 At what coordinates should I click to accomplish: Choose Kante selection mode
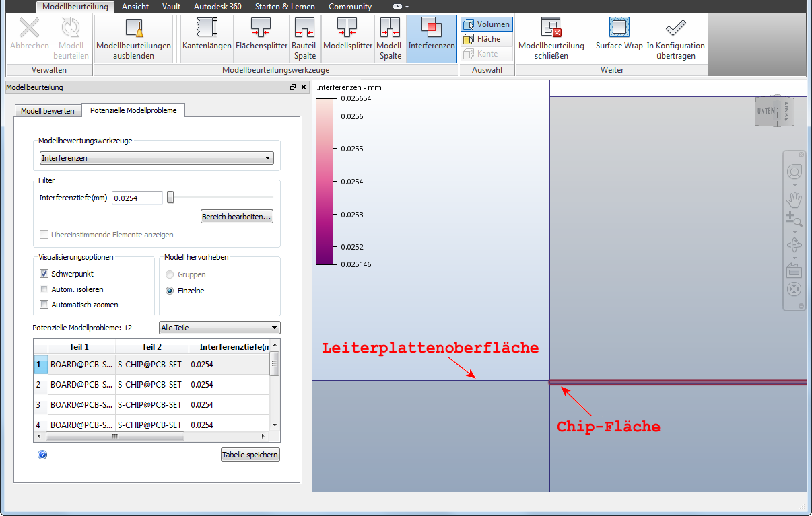coord(486,54)
